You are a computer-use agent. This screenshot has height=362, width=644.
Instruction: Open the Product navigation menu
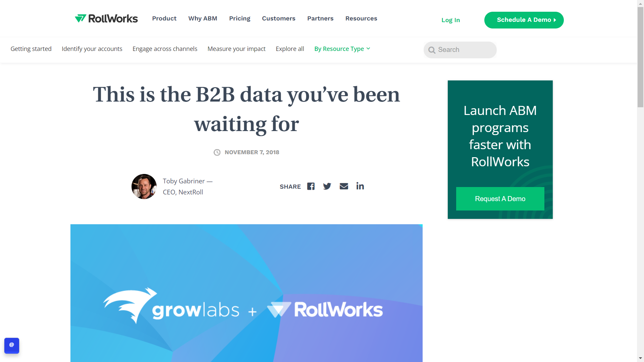tap(164, 18)
